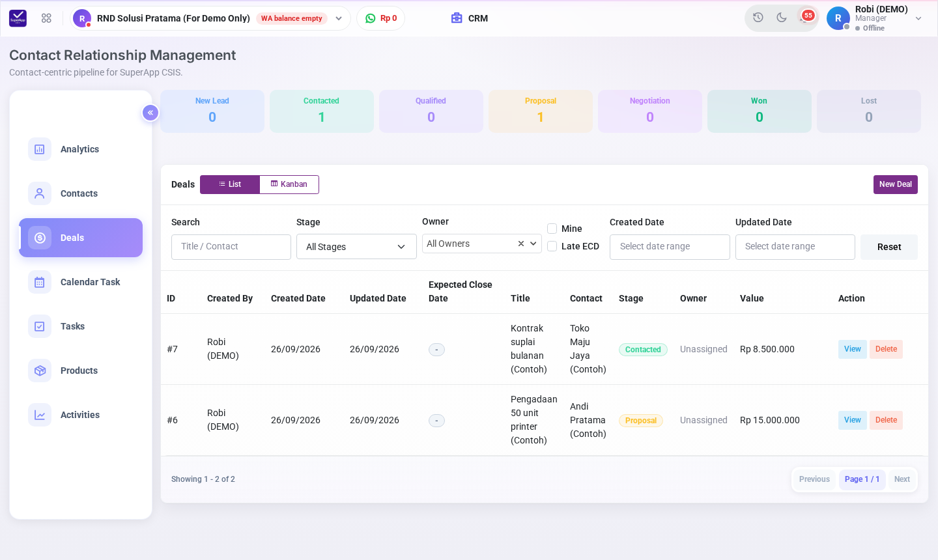Click the Contacts person icon
The width and height of the screenshot is (938, 560).
(x=40, y=193)
